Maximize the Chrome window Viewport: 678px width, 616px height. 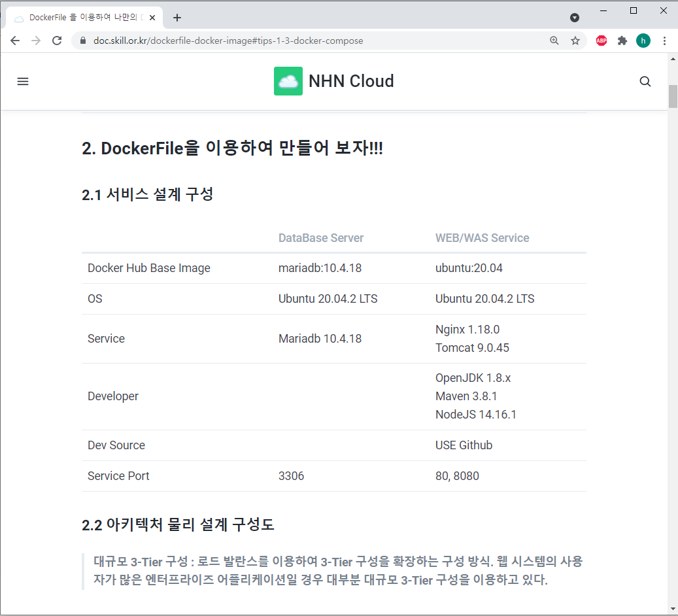(634, 11)
